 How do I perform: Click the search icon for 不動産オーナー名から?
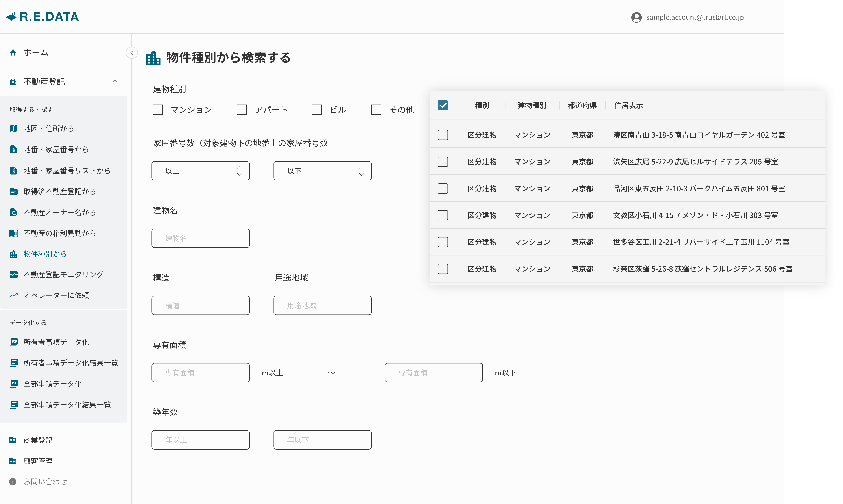point(13,213)
